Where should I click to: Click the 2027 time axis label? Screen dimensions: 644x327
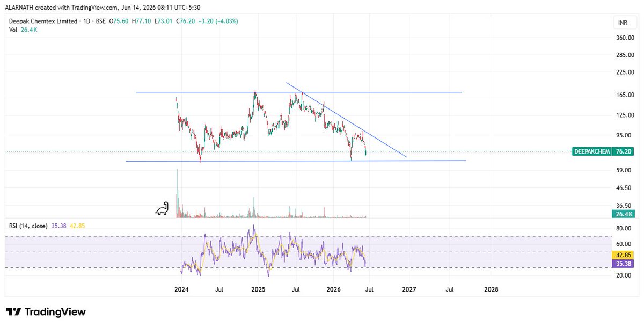coord(409,289)
